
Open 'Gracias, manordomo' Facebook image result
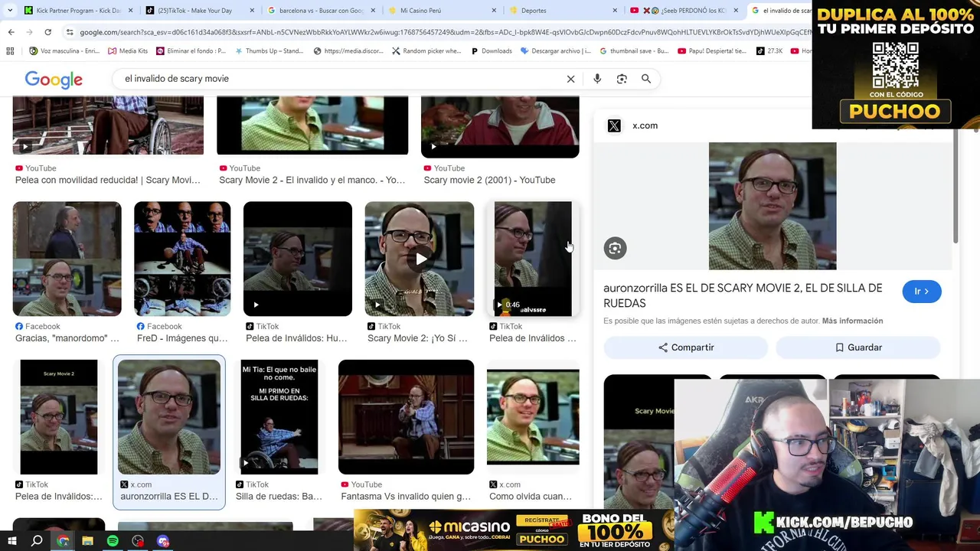67,259
